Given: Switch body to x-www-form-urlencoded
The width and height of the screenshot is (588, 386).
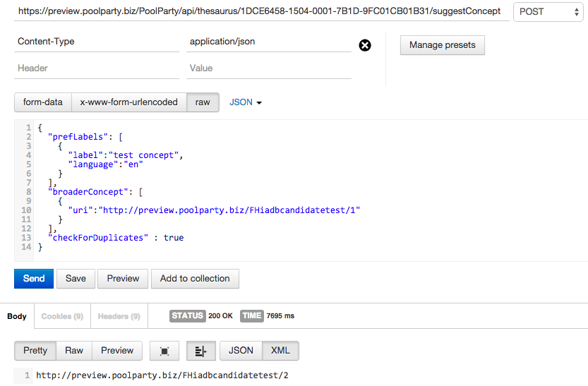Looking at the screenshot, I should click(128, 102).
